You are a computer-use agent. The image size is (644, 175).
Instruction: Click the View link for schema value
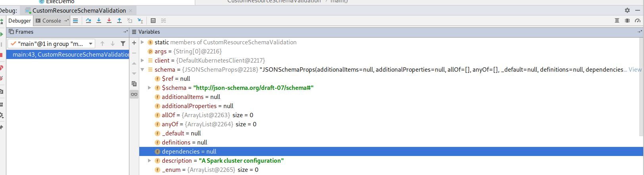(635, 70)
